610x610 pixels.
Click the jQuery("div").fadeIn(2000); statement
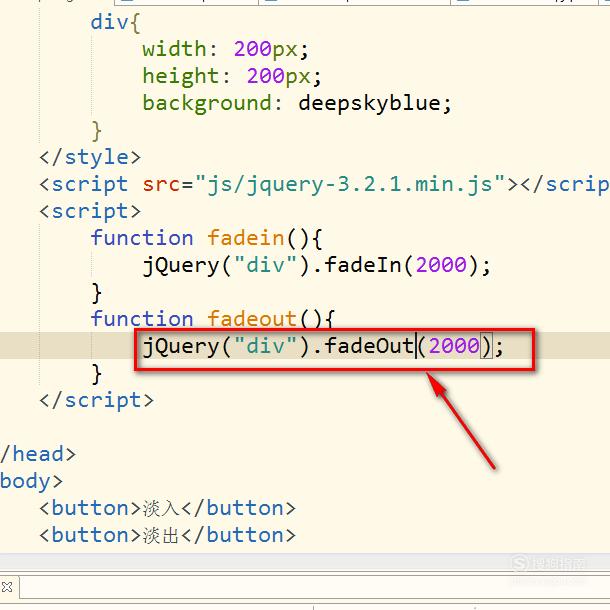(x=317, y=265)
